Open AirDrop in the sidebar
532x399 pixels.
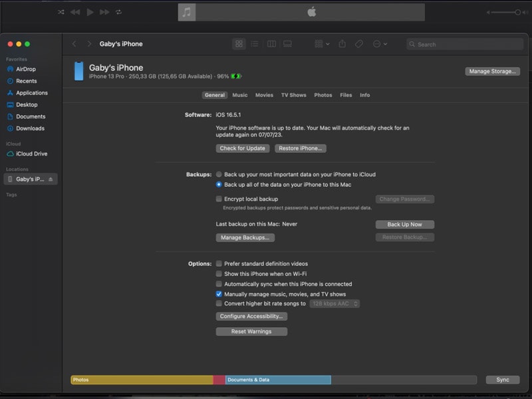tap(26, 69)
